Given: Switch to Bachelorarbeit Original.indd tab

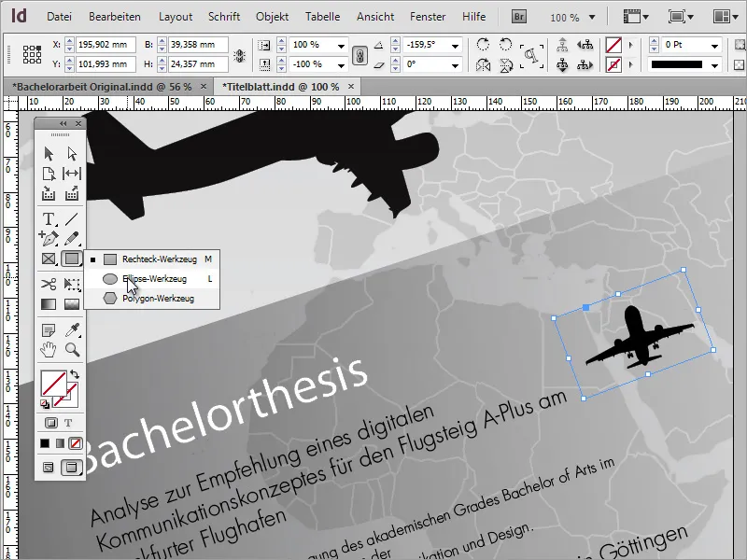Looking at the screenshot, I should pyautogui.click(x=102, y=87).
